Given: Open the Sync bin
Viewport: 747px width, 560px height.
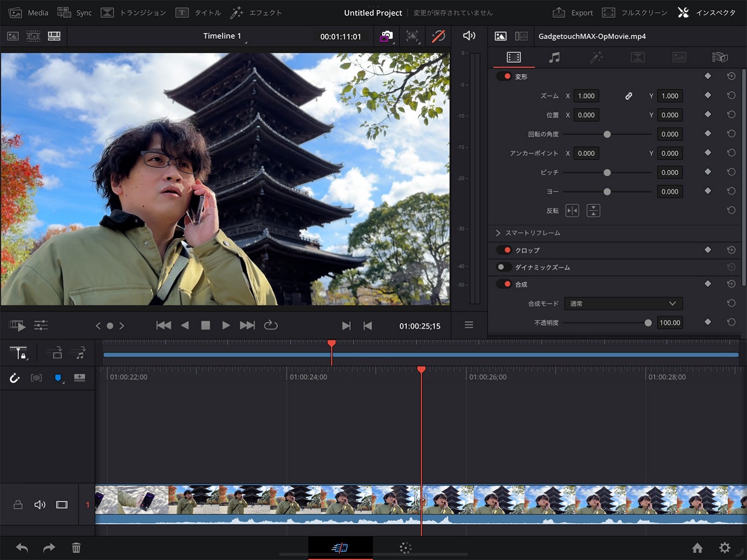Looking at the screenshot, I should 75,13.
